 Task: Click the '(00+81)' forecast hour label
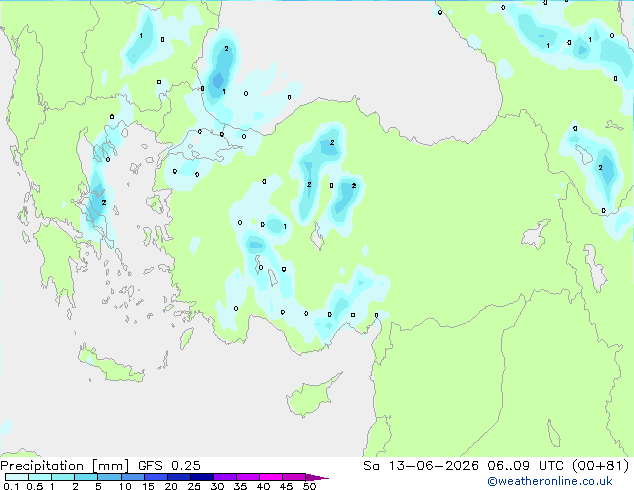pyautogui.click(x=601, y=466)
